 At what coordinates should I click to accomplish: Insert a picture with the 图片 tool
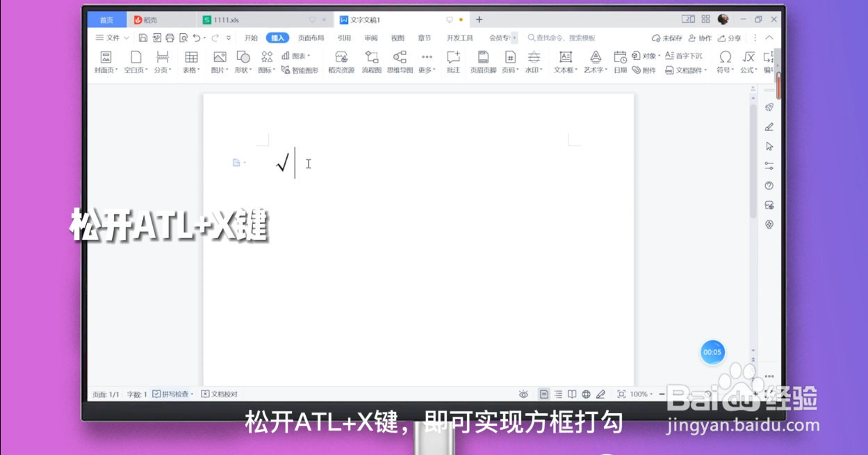218,61
